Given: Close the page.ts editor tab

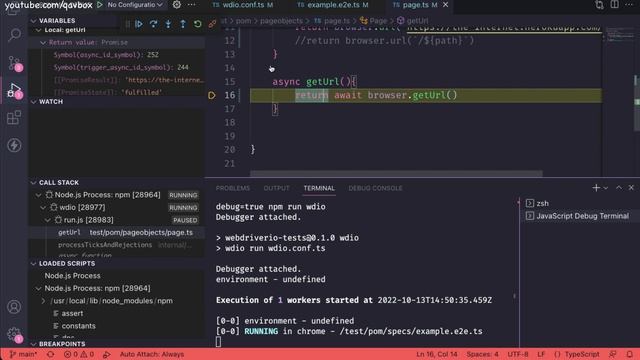Looking at the screenshot, I should coord(445,5).
